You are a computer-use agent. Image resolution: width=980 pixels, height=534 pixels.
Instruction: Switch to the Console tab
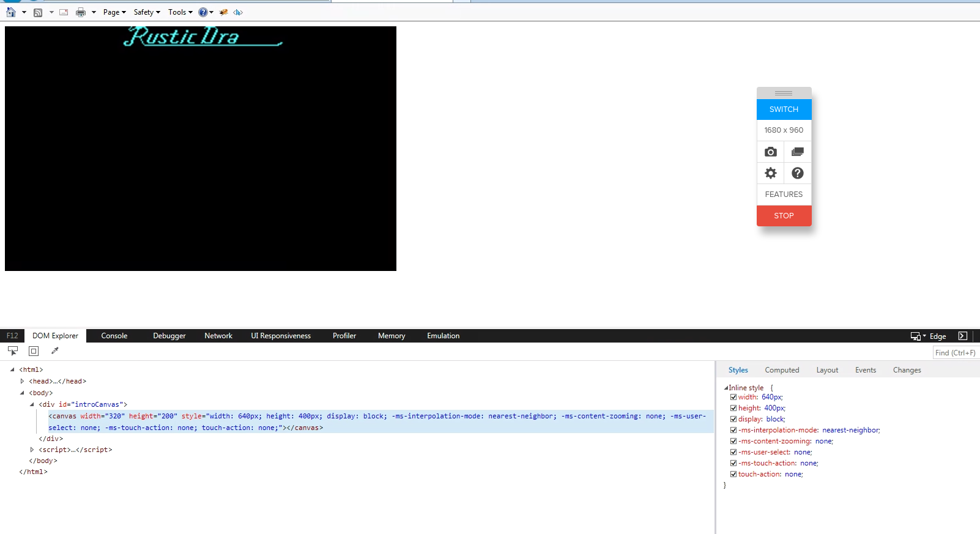tap(114, 336)
